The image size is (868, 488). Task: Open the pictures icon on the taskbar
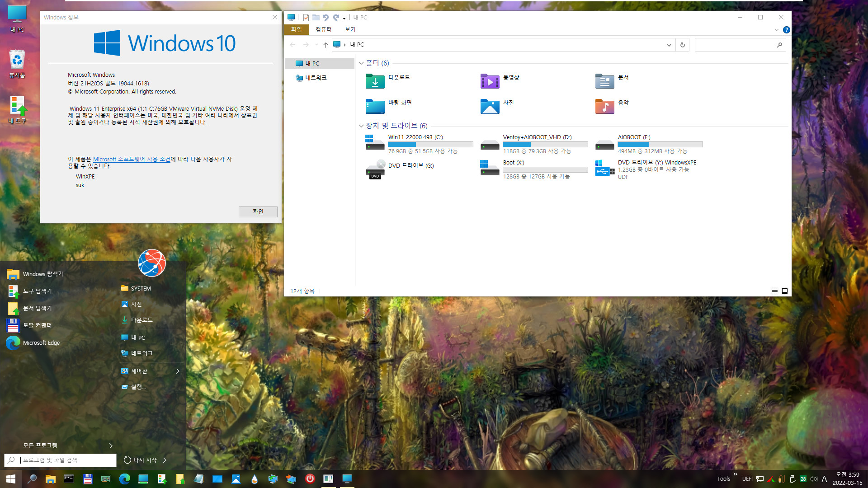236,479
